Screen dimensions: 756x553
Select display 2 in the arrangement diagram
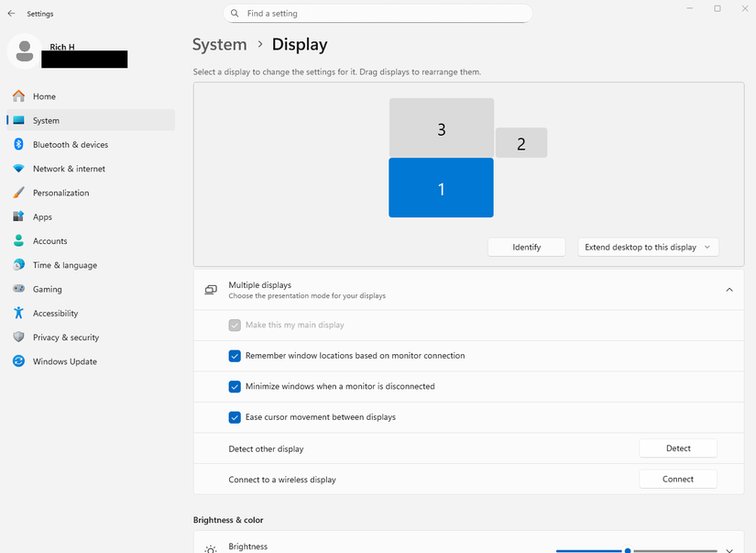520,143
